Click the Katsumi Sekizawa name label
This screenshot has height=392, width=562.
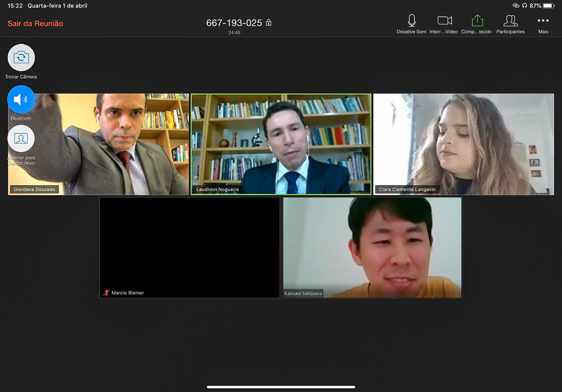coord(303,293)
